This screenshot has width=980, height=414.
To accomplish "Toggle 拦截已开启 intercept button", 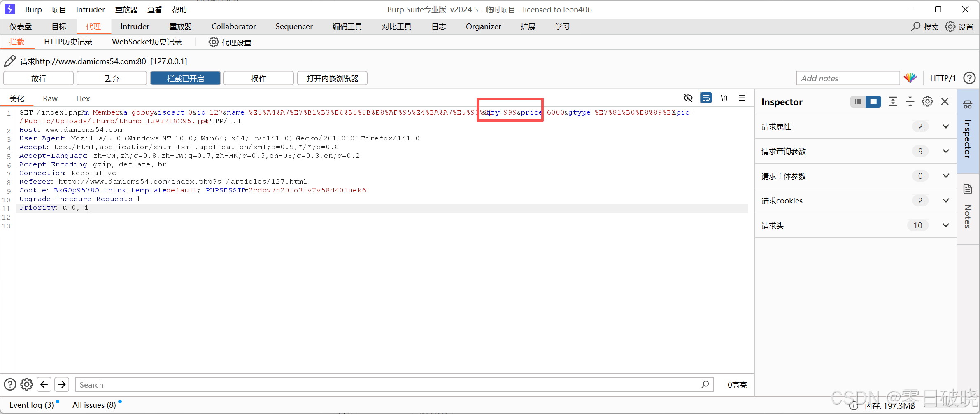I will coord(185,78).
